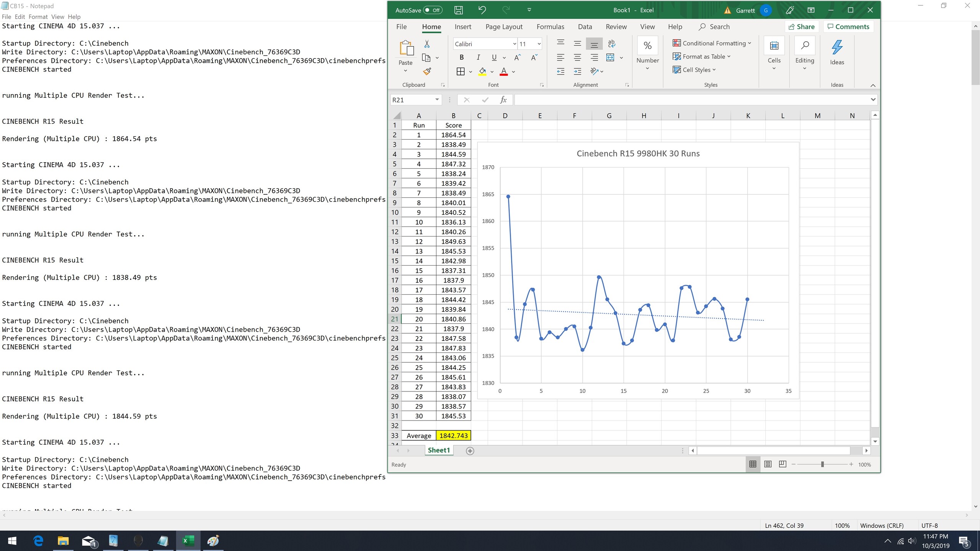
Task: Decrease font size with A-down icon
Action: (534, 57)
